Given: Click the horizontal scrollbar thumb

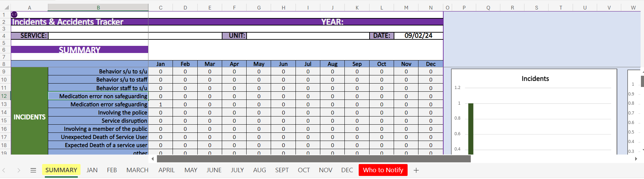Looking at the screenshot, I should point(314,159).
